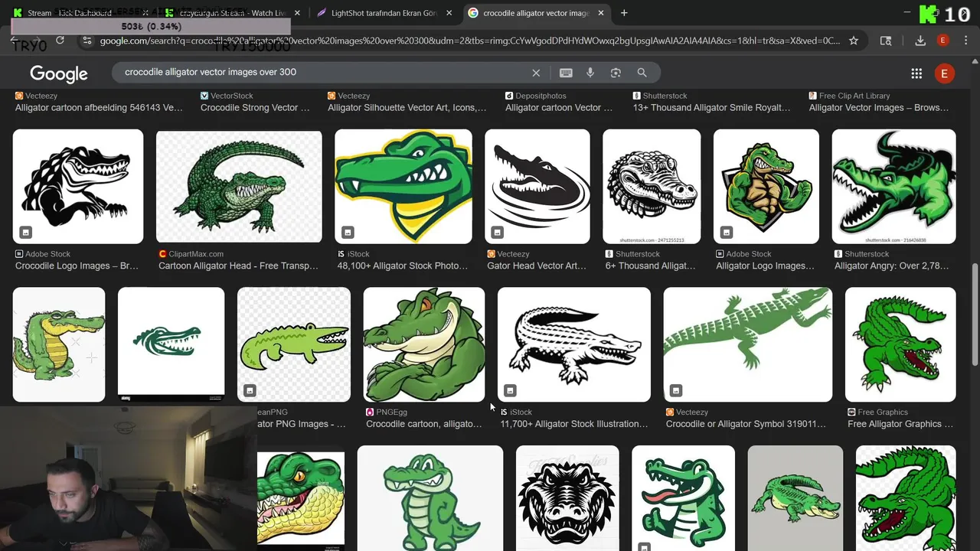The image size is (980, 551).
Task: View site information icon in address bar
Action: [87, 41]
